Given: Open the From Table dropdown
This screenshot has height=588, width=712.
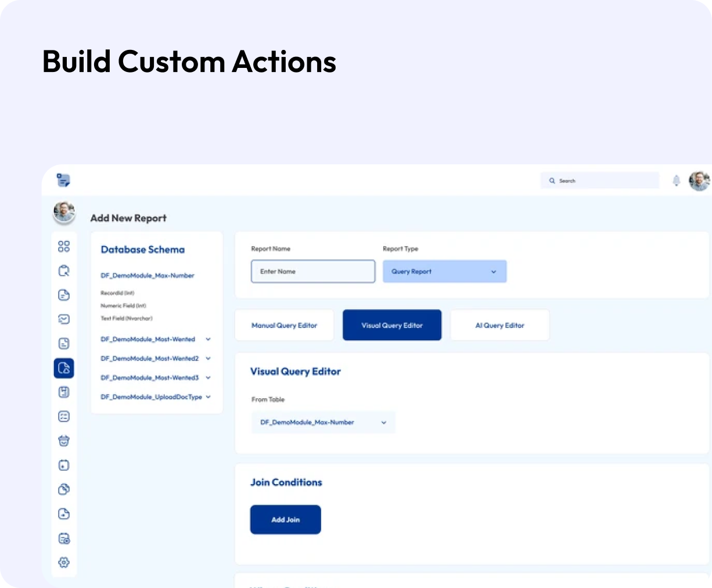Looking at the screenshot, I should [x=323, y=423].
